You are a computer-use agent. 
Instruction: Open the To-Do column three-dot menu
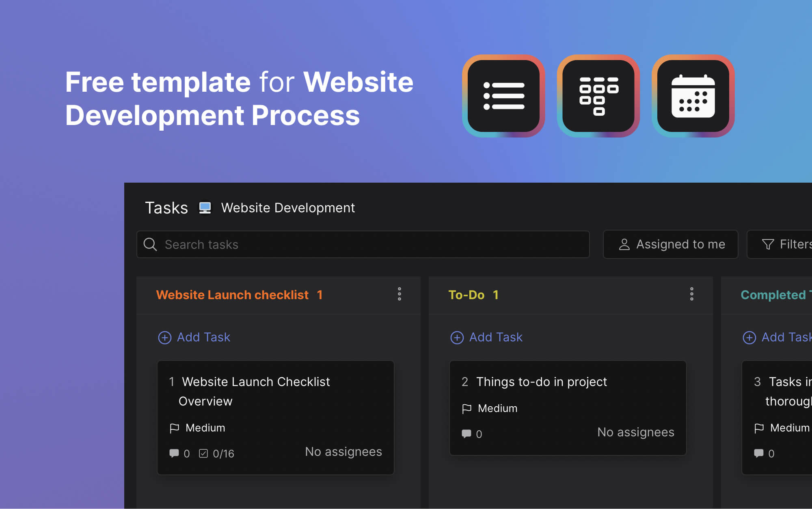(691, 294)
